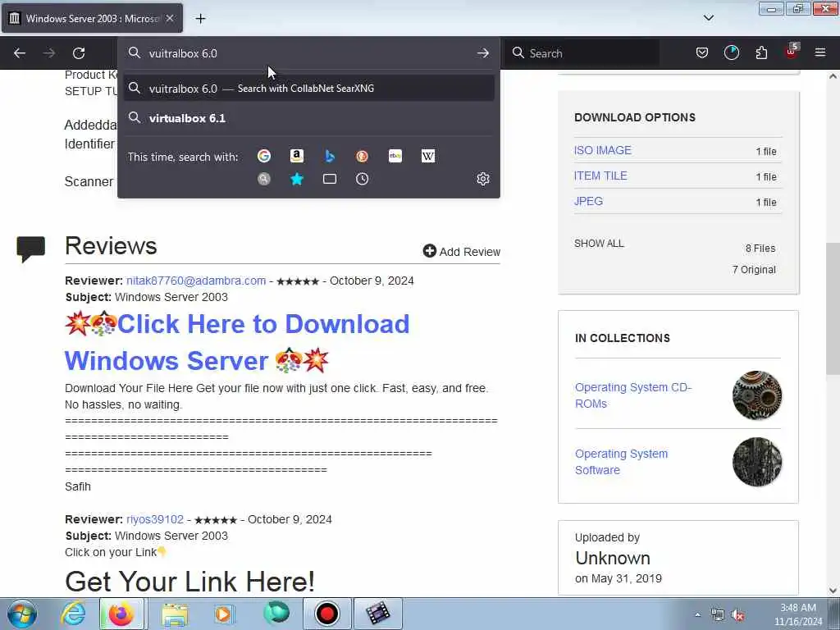Search this time with Wikipedia
The height and width of the screenshot is (630, 840).
pyautogui.click(x=428, y=156)
